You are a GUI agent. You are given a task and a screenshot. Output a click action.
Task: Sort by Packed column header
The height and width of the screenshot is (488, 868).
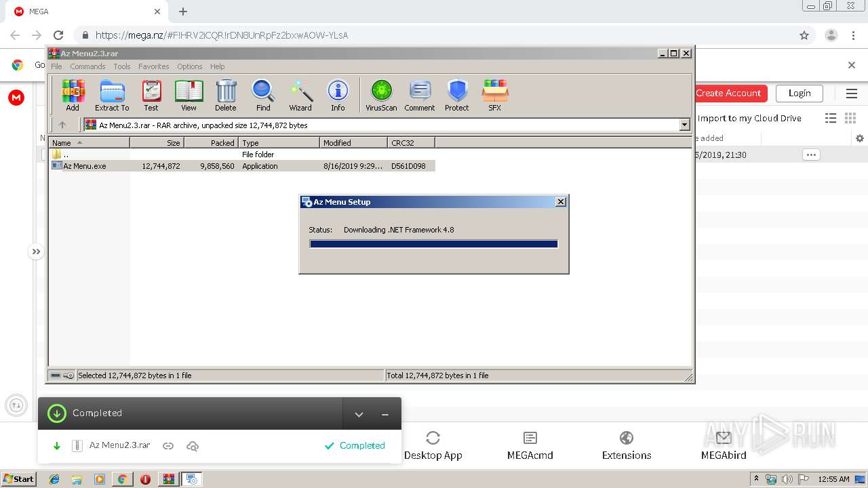(x=212, y=142)
